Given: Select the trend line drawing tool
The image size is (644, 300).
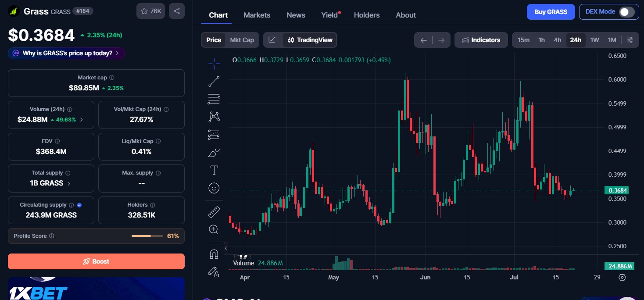Looking at the screenshot, I should tap(214, 82).
